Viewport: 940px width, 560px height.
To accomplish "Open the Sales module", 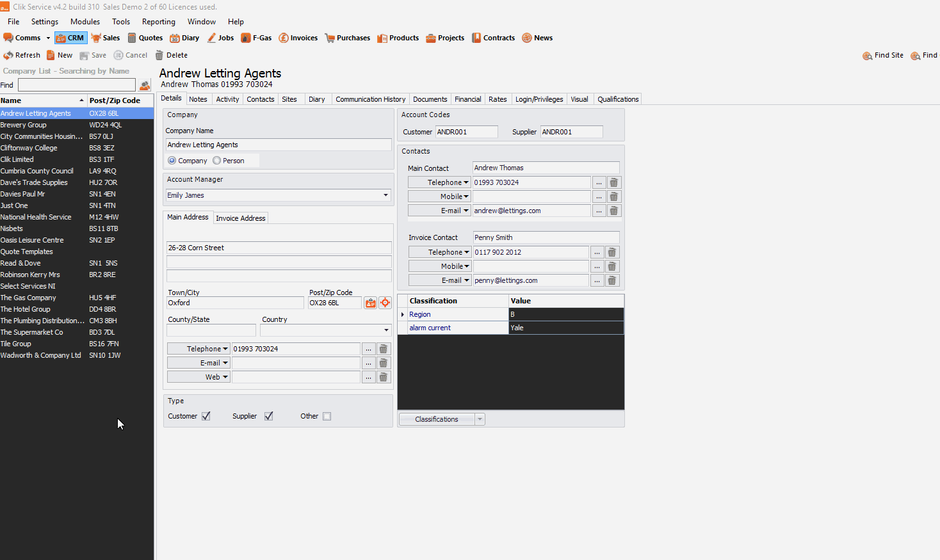I will (x=106, y=38).
